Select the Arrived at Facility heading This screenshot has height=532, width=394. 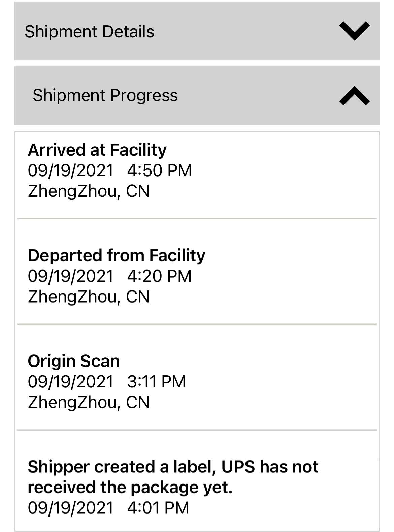coord(97,150)
